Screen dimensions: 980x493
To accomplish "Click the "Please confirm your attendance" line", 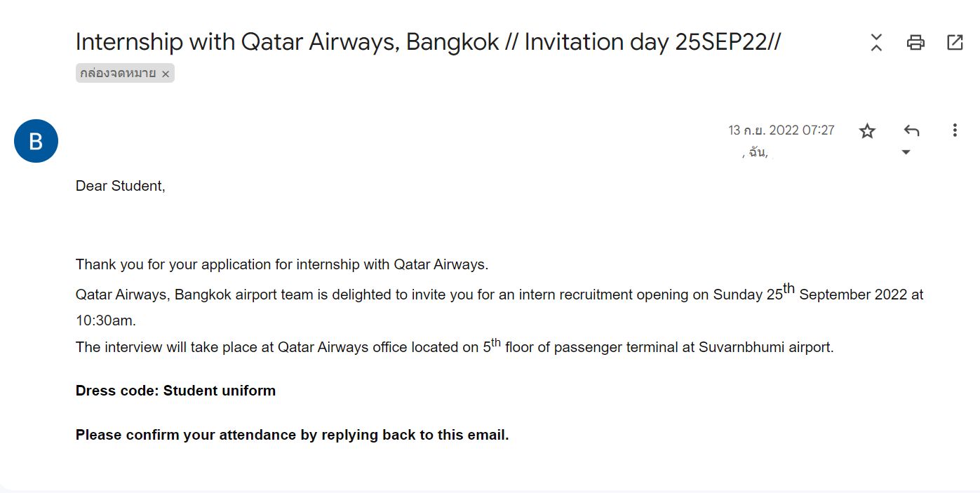I will [x=292, y=435].
